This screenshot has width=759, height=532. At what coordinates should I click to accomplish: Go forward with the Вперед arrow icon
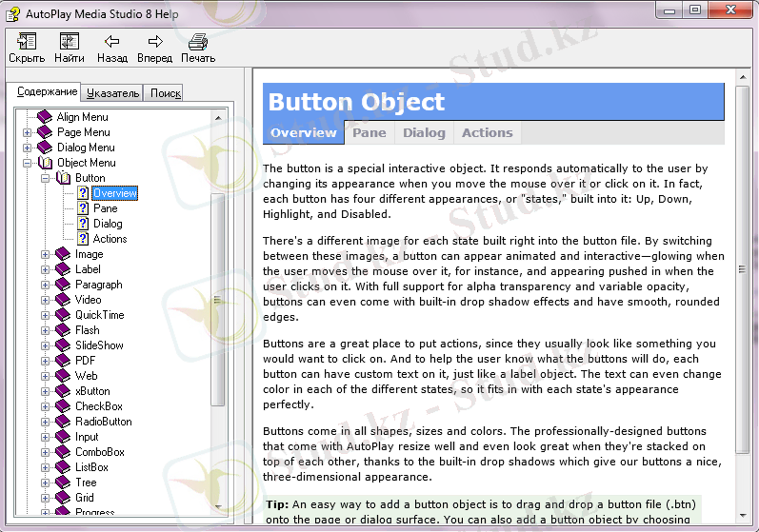coord(155,41)
